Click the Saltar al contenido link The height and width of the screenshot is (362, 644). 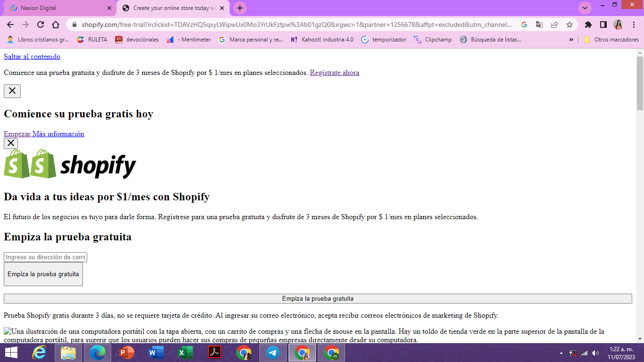pos(32,57)
